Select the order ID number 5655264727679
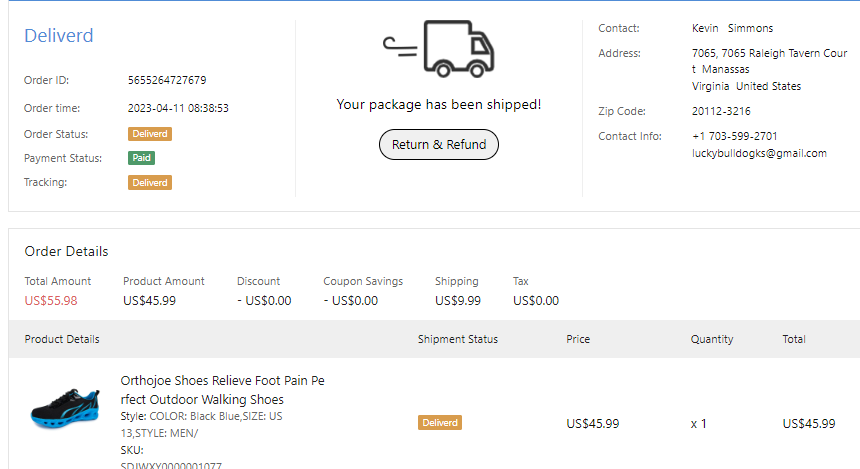Image resolution: width=860 pixels, height=469 pixels. [x=167, y=80]
